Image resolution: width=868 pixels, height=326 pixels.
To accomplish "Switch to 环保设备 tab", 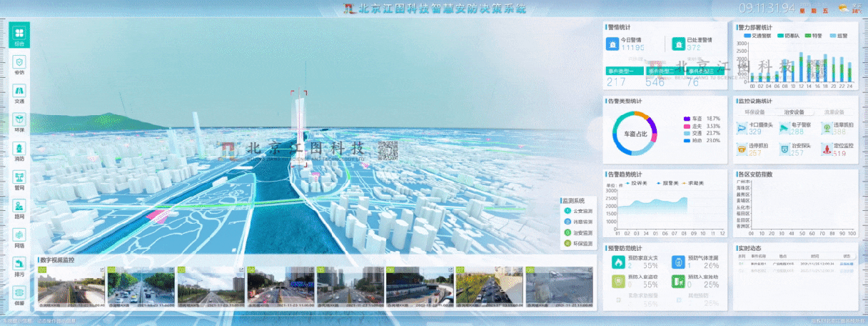I will tap(755, 112).
